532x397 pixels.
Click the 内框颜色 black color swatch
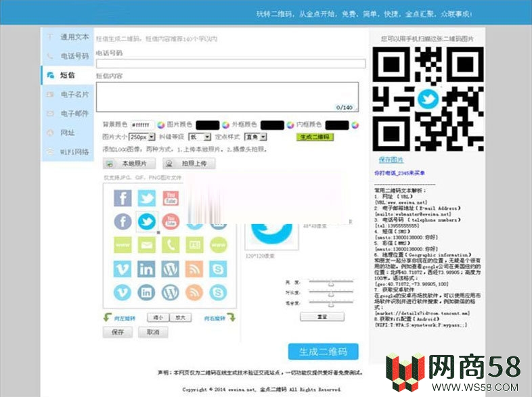pyautogui.click(x=337, y=125)
